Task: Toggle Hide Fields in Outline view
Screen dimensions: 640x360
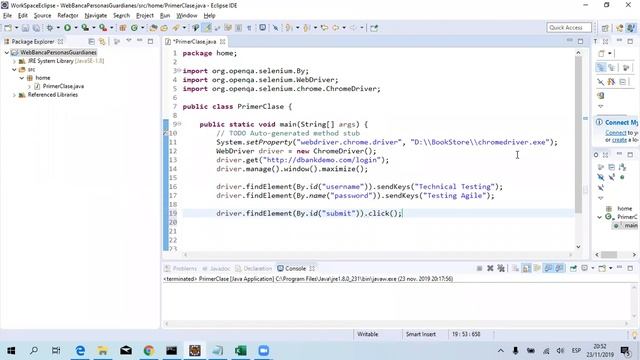Action: click(x=600, y=177)
